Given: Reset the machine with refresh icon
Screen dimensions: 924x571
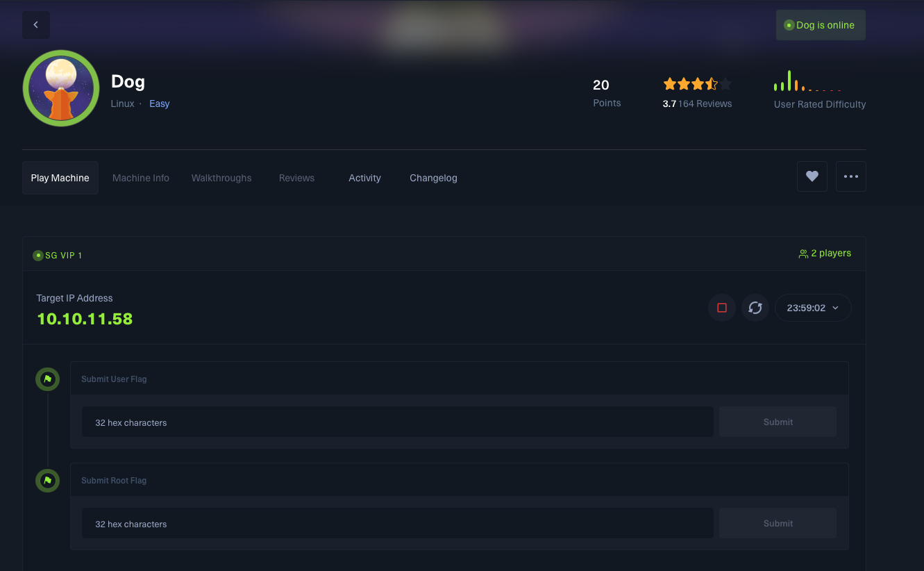Looking at the screenshot, I should tap(755, 308).
